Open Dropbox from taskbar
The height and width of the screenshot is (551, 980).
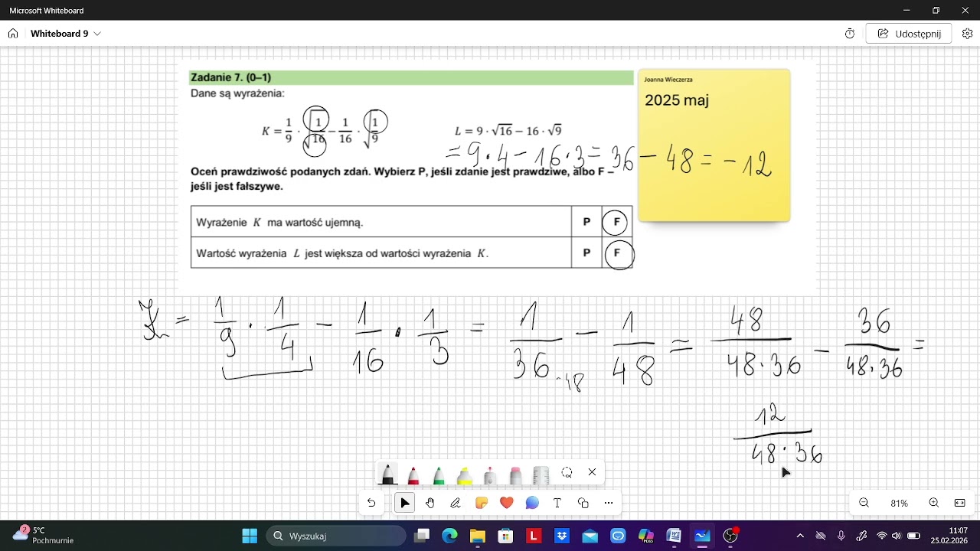coord(562,536)
